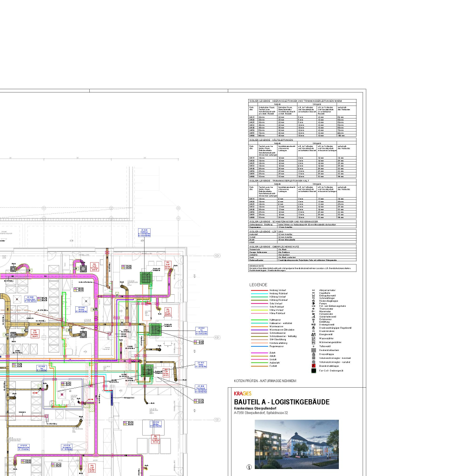Click the Wasserzähler legend symbol
The image size is (476, 476).
(x=314, y=338)
